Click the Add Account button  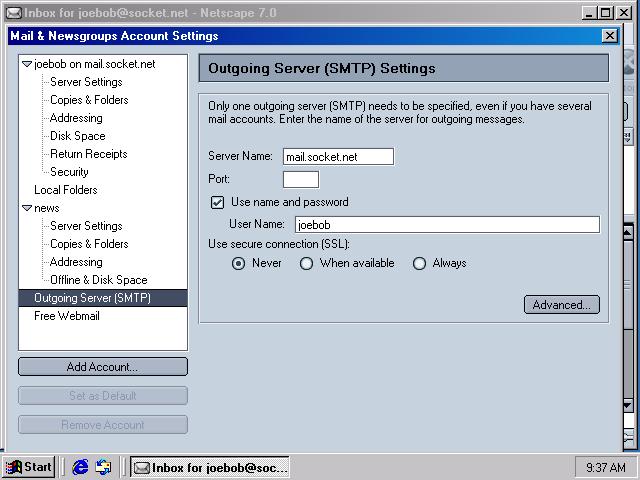tap(103, 367)
